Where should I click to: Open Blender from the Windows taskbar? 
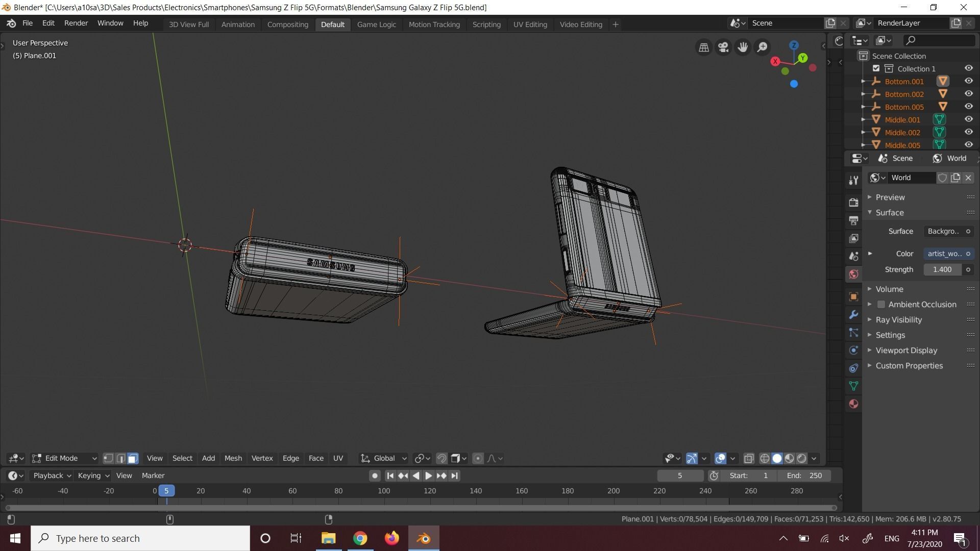point(424,538)
